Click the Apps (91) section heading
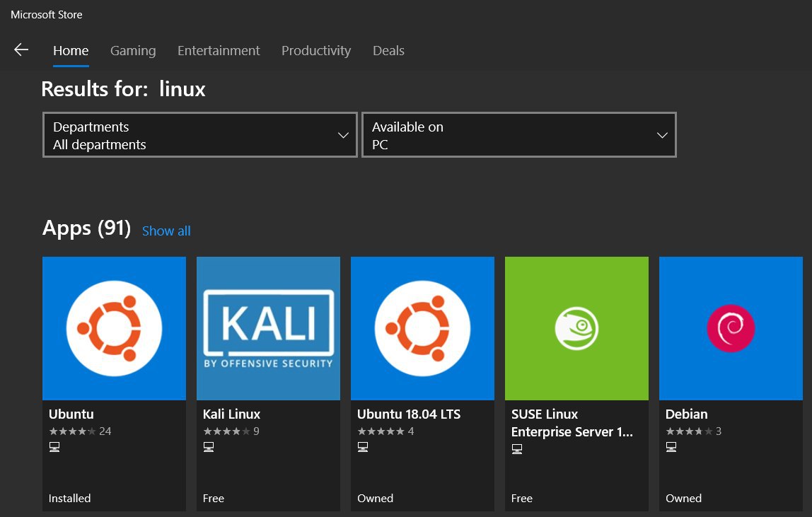Viewport: 812px width, 517px height. 86,228
